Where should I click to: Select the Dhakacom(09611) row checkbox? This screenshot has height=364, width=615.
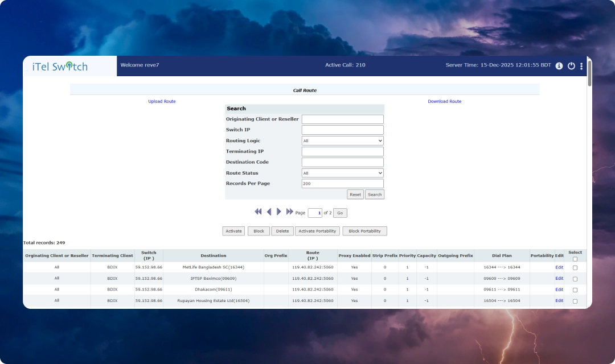[575, 289]
